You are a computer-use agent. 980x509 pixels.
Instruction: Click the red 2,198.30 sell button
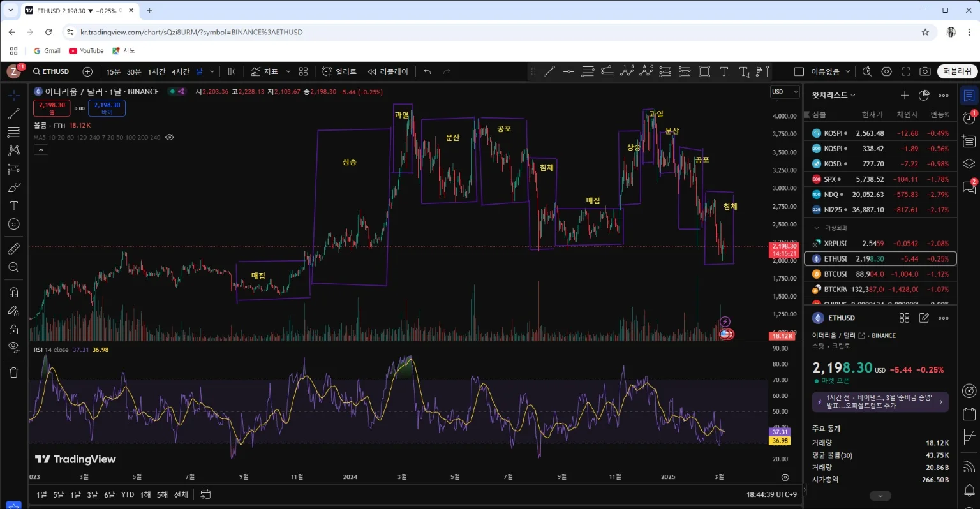click(52, 108)
